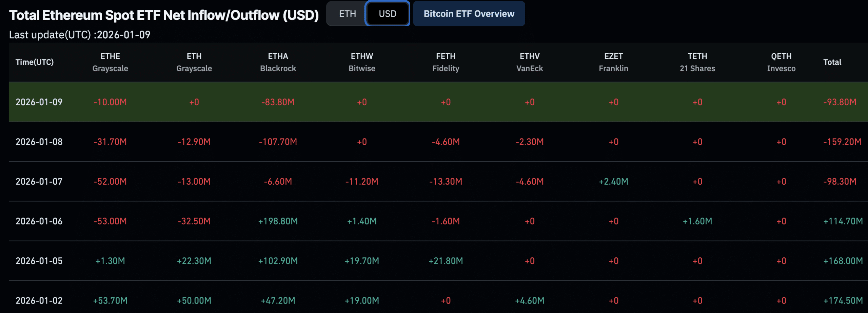Viewport: 868px width, 313px height.
Task: Click the FETH Fidelity column header
Action: tap(446, 62)
